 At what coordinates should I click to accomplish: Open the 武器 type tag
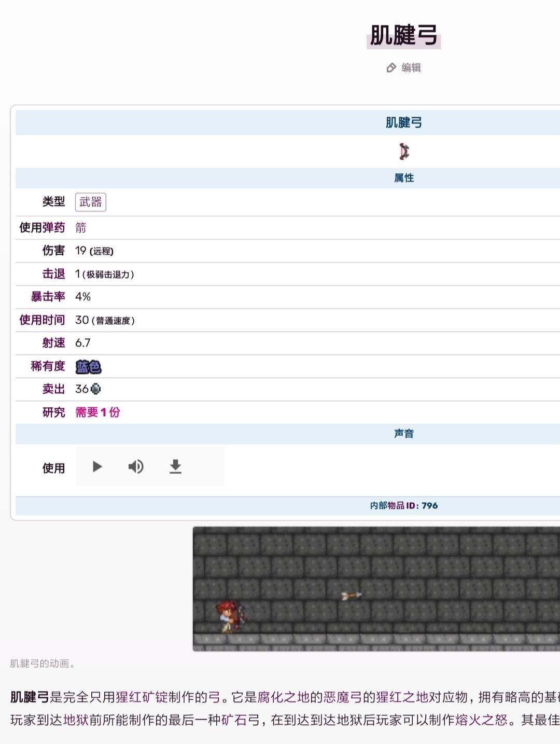click(91, 202)
